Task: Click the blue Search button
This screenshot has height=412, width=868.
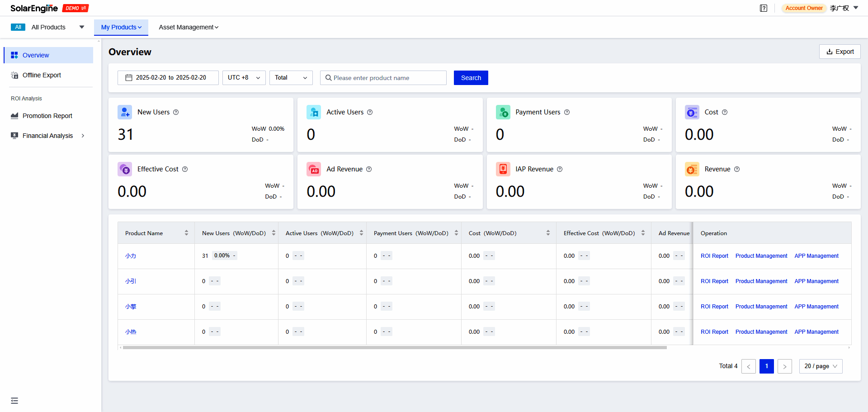Action: tap(471, 78)
